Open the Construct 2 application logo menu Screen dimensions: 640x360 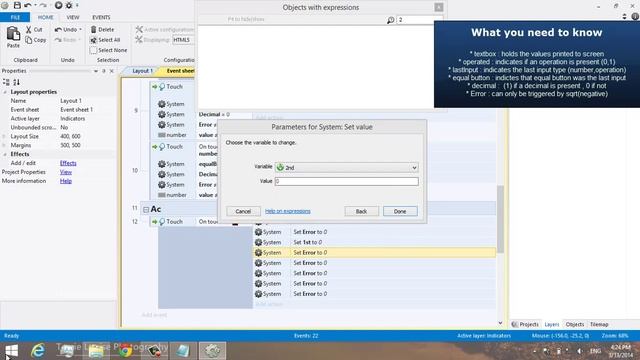coord(4,5)
